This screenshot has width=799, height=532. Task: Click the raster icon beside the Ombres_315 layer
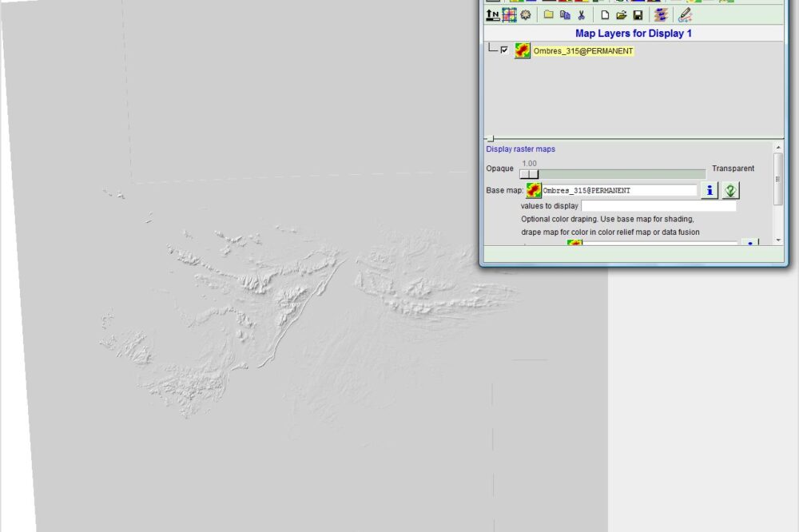click(x=523, y=51)
